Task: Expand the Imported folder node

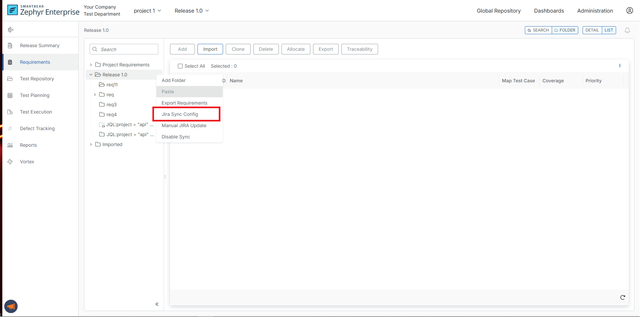Action: pyautogui.click(x=91, y=144)
